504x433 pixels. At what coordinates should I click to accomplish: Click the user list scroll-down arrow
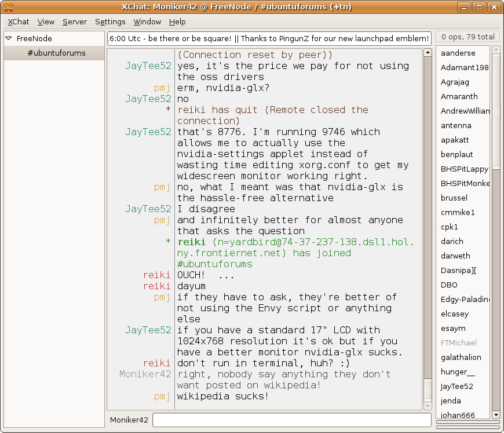point(496,414)
